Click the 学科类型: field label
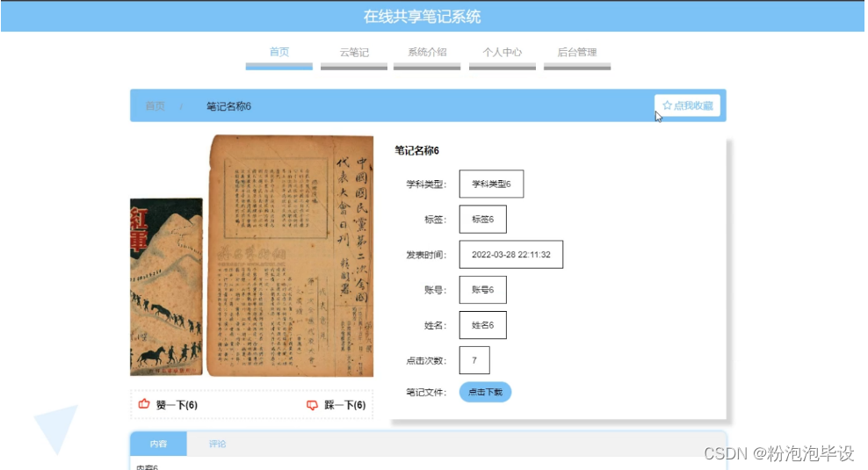The width and height of the screenshot is (868, 470). point(426,184)
